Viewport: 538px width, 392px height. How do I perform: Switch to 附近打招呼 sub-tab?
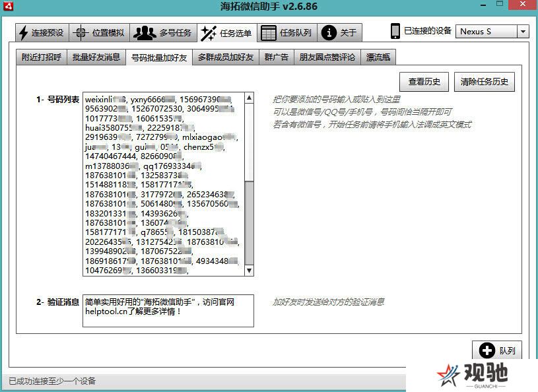click(x=42, y=57)
